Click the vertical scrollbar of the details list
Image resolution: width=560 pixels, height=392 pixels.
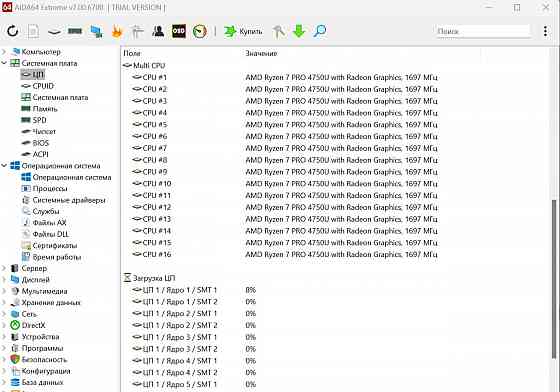[554, 278]
